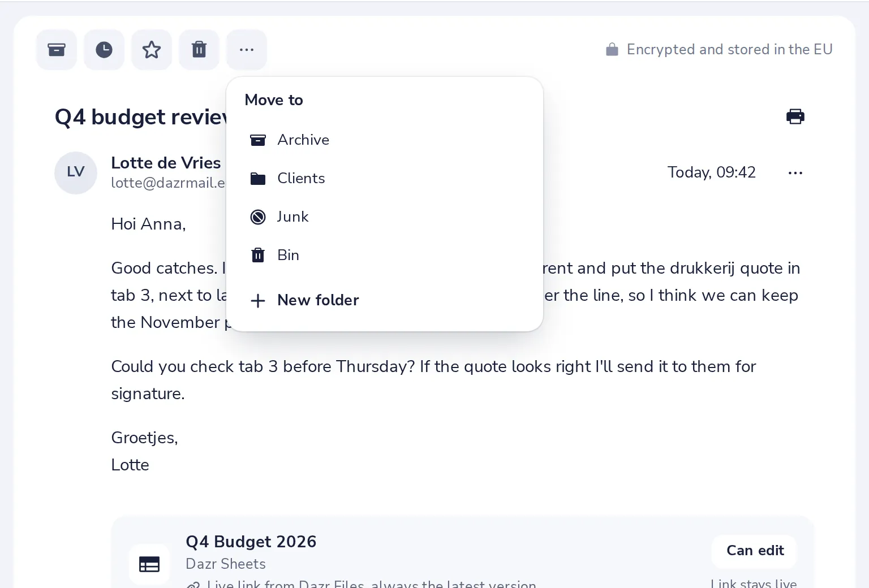This screenshot has width=869, height=588.
Task: Click the Groetjes, sign-off text
Action: tap(144, 438)
